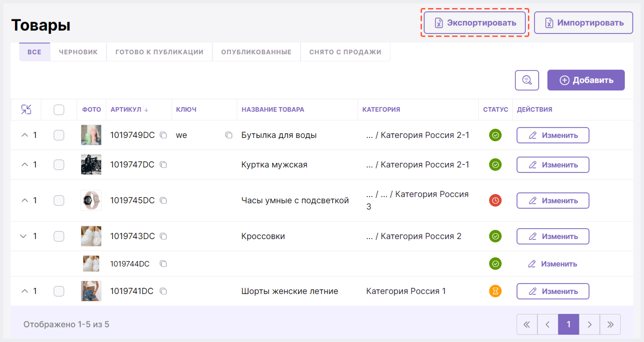Collapse the expanded arrow for Бутылка для воды

tap(25, 135)
